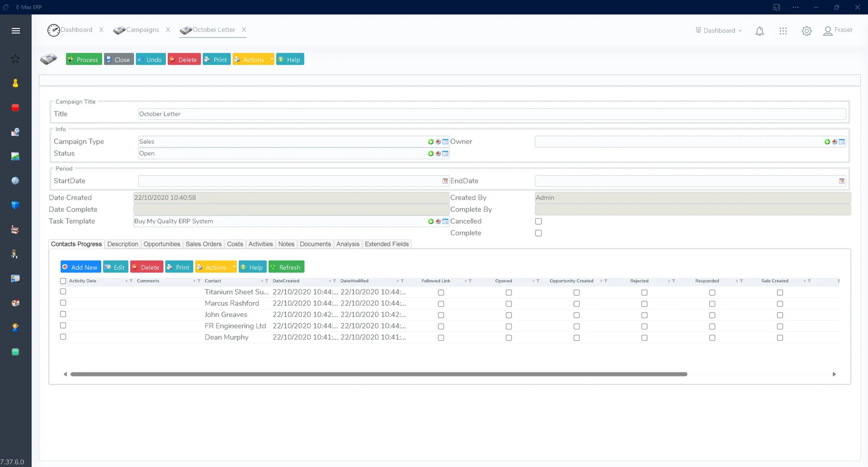Image resolution: width=868 pixels, height=467 pixels.
Task: Select the globe sidebar icon
Action: coord(15,180)
